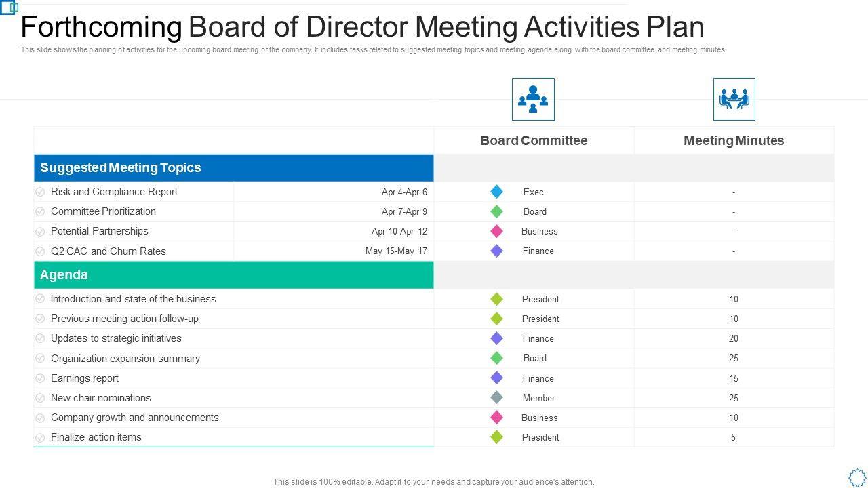
Task: Click the Meeting Minutes table icon
Action: coord(734,99)
